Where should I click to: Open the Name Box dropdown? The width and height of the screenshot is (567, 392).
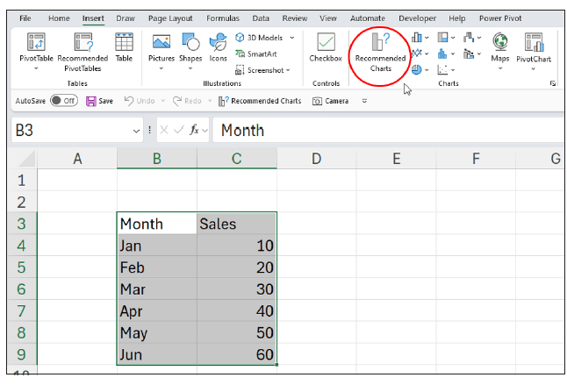pyautogui.click(x=136, y=131)
